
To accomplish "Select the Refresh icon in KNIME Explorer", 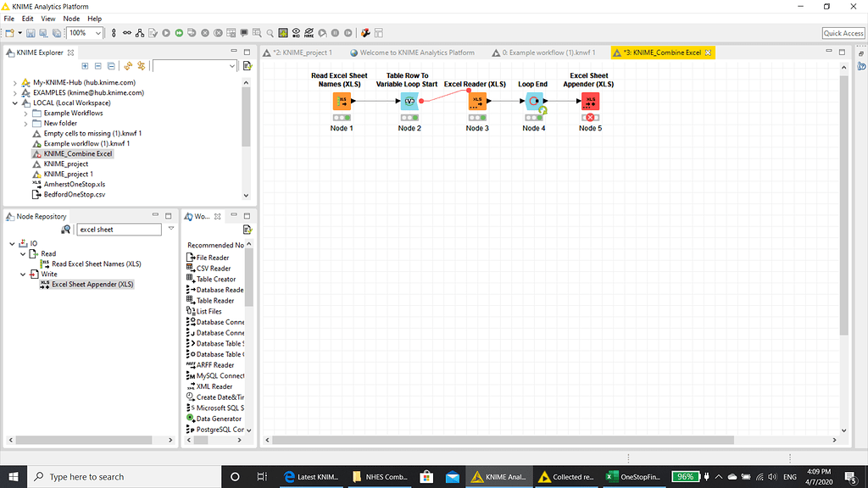I will coord(128,65).
